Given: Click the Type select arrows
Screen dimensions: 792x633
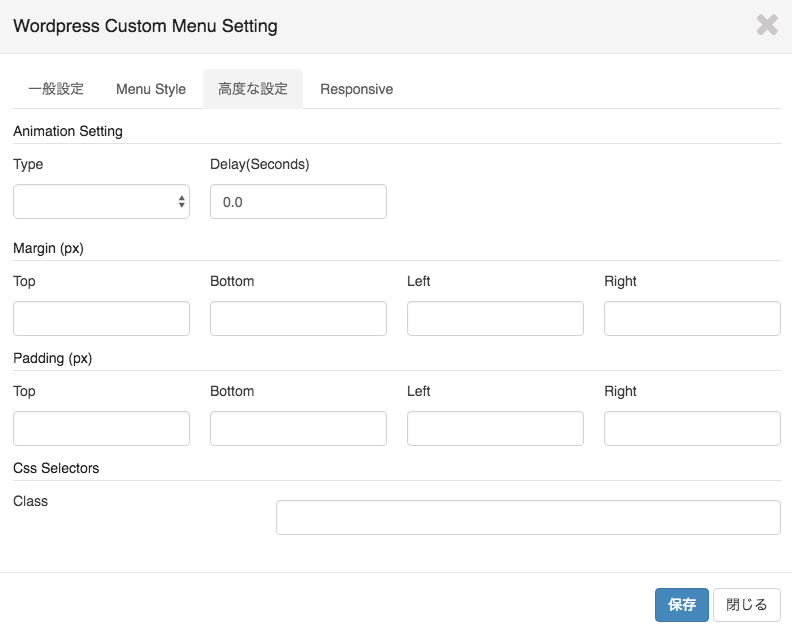Looking at the screenshot, I should 181,202.
